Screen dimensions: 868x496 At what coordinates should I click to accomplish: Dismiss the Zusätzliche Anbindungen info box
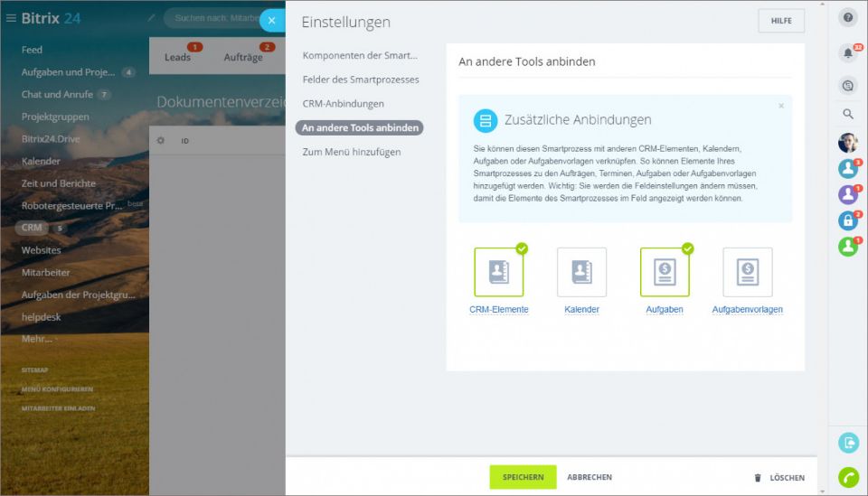point(781,106)
